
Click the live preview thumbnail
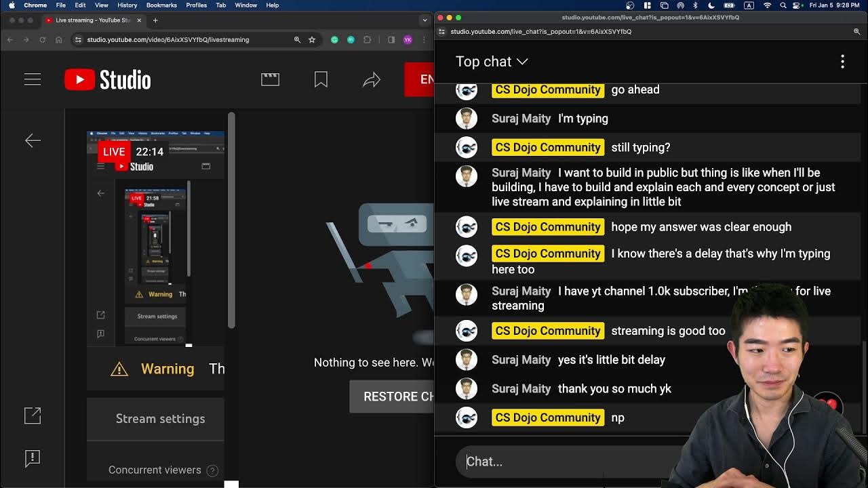(156, 237)
